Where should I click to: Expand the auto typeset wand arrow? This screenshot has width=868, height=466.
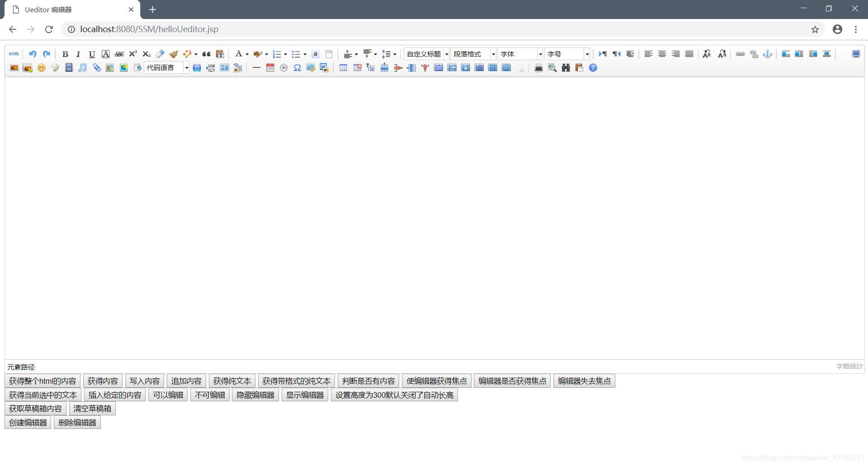point(196,54)
